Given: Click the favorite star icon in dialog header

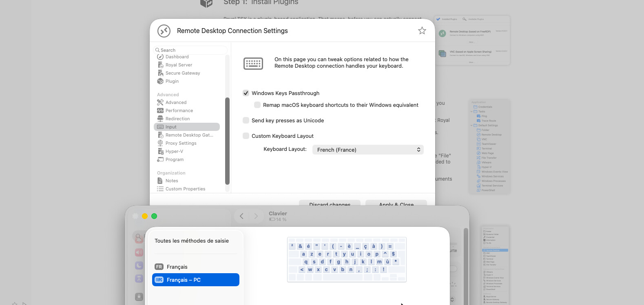Looking at the screenshot, I should coord(422,31).
